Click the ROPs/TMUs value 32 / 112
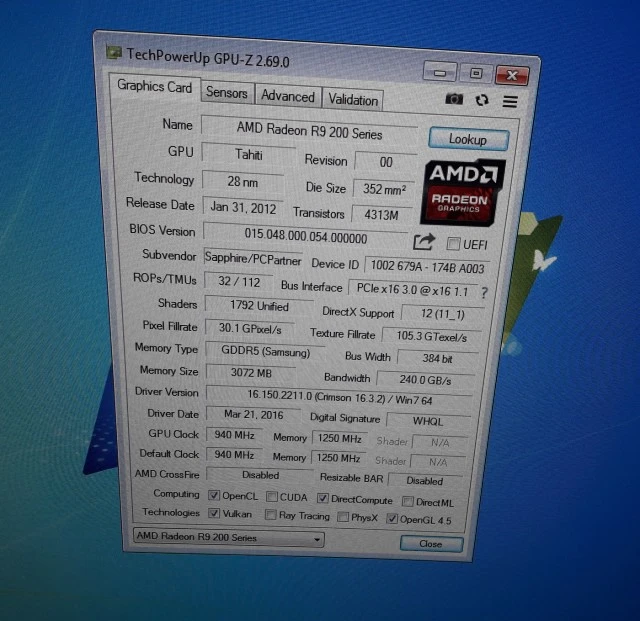Screen dimensions: 640x621 click(x=239, y=282)
